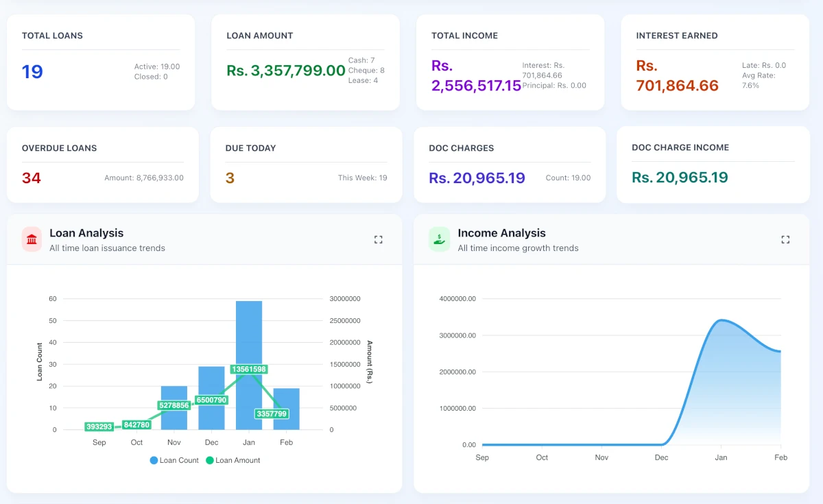This screenshot has width=823, height=504.
Task: Select the Interest Earned amount Rs. 701,864.66
Action: pos(676,74)
